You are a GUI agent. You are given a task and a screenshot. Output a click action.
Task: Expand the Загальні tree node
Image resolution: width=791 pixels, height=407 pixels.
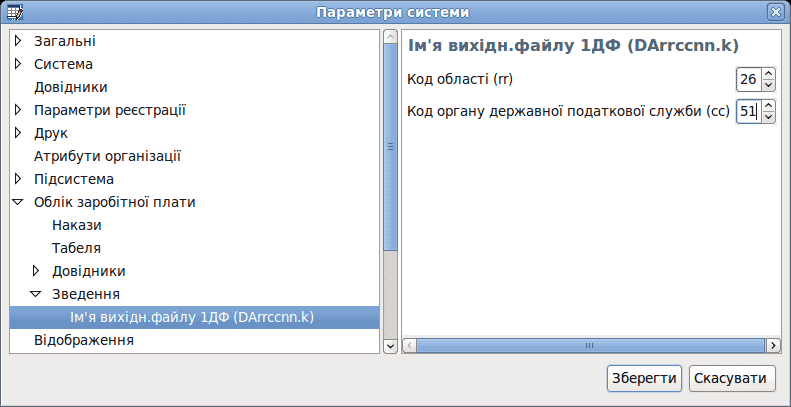(19, 41)
